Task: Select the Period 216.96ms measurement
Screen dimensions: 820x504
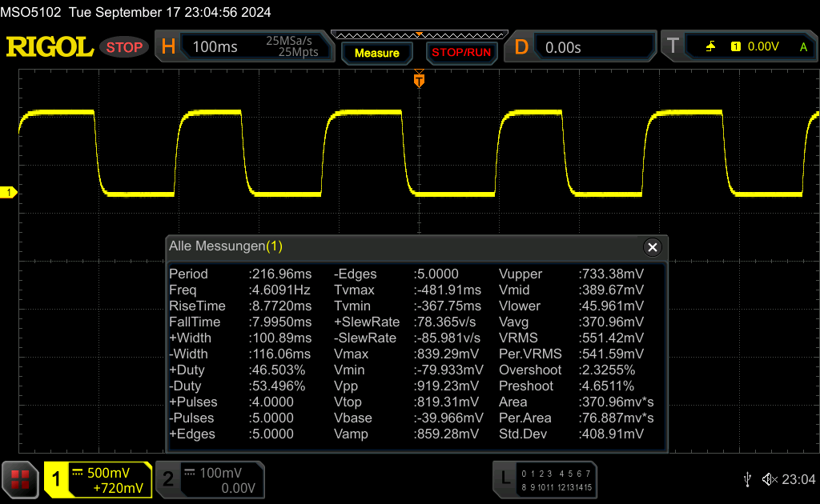Action: [x=240, y=274]
